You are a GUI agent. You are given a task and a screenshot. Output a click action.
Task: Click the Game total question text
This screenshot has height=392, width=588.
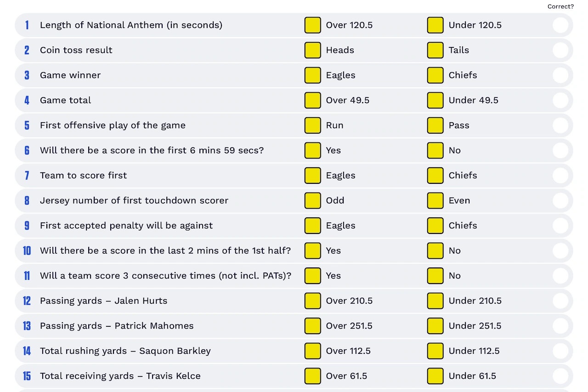(66, 100)
